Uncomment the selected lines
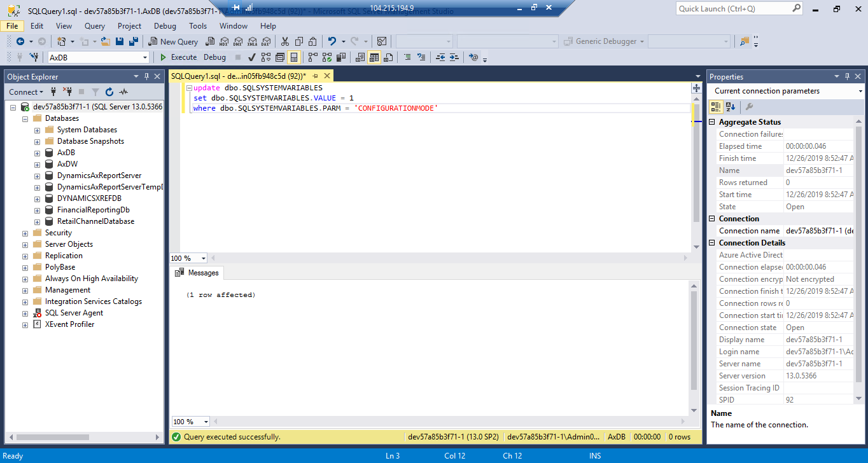The width and height of the screenshot is (868, 463). pyautogui.click(x=421, y=57)
